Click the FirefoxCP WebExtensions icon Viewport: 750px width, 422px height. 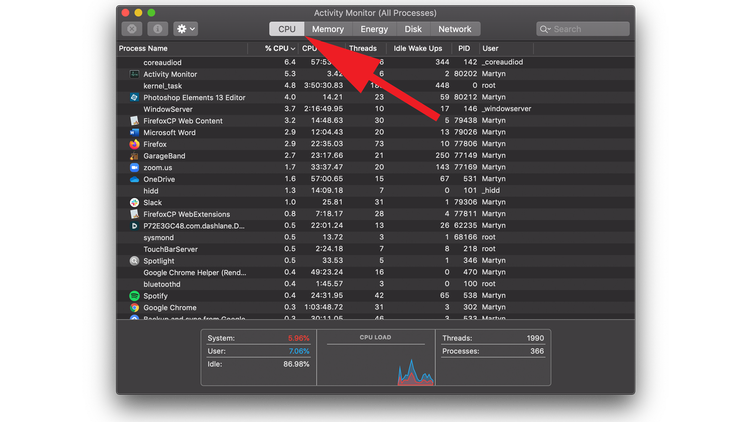pyautogui.click(x=134, y=214)
